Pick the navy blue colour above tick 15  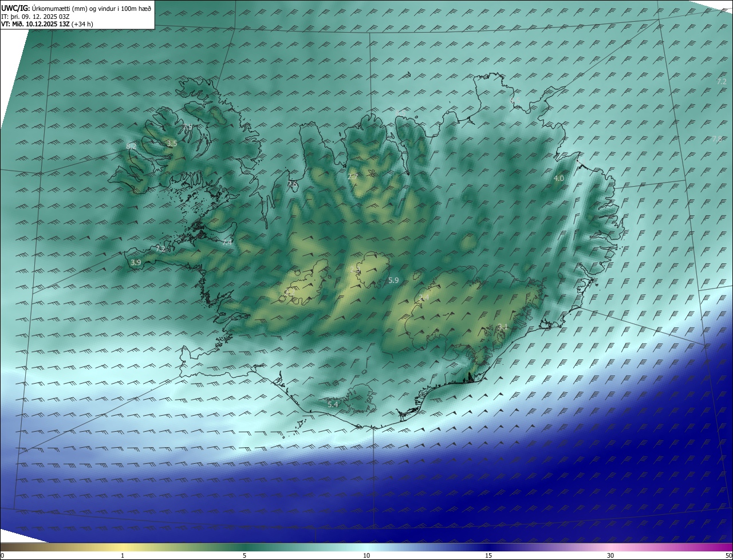click(x=488, y=547)
